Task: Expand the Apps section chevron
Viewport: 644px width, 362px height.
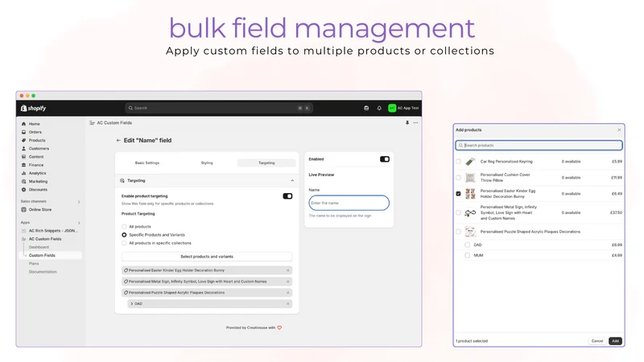Action: click(79, 223)
